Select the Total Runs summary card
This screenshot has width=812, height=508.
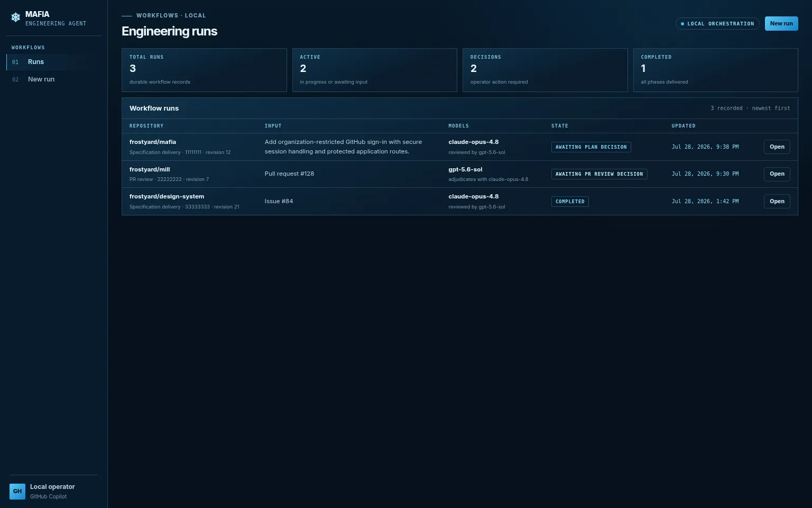pos(204,70)
